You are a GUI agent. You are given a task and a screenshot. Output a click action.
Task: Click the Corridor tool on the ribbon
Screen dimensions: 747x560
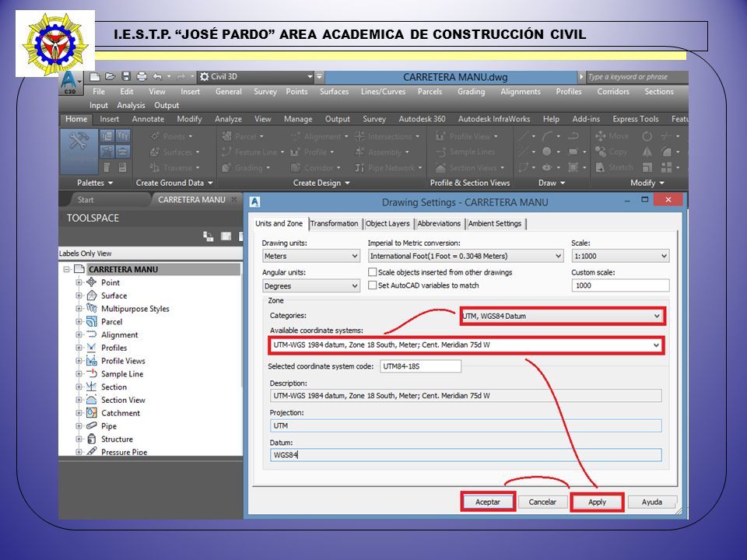(315, 168)
